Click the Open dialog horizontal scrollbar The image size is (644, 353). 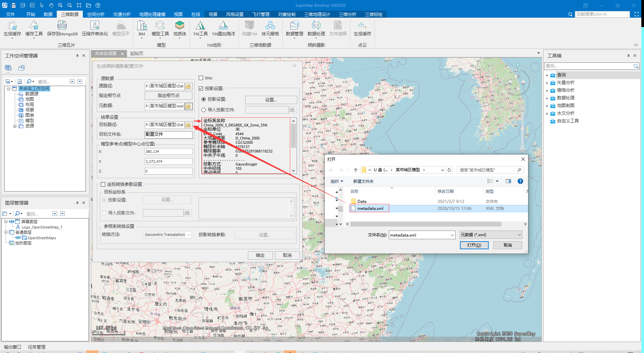(x=436, y=224)
